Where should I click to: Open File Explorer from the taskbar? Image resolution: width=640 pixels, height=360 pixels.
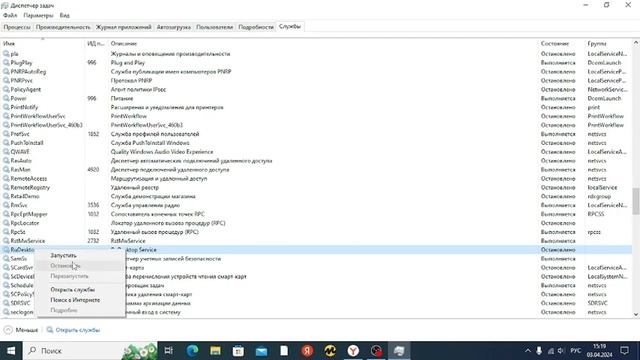tap(215, 351)
